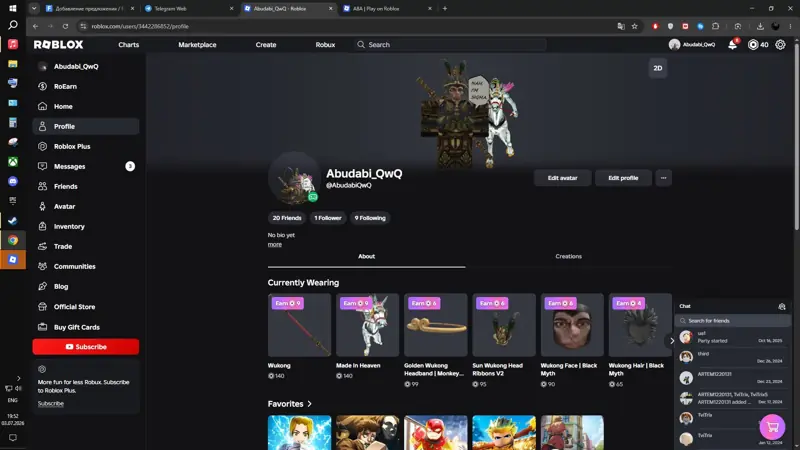Open chat settings icon in Chat panel

coord(782,307)
